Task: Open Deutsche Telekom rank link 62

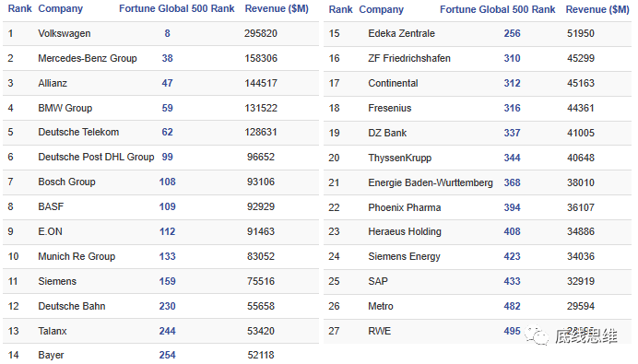Action: click(x=167, y=132)
